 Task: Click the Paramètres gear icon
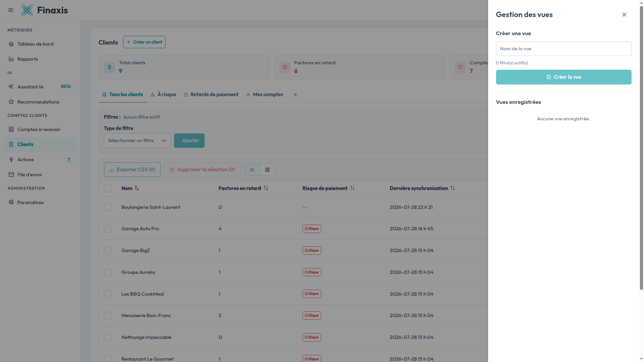pyautogui.click(x=11, y=202)
